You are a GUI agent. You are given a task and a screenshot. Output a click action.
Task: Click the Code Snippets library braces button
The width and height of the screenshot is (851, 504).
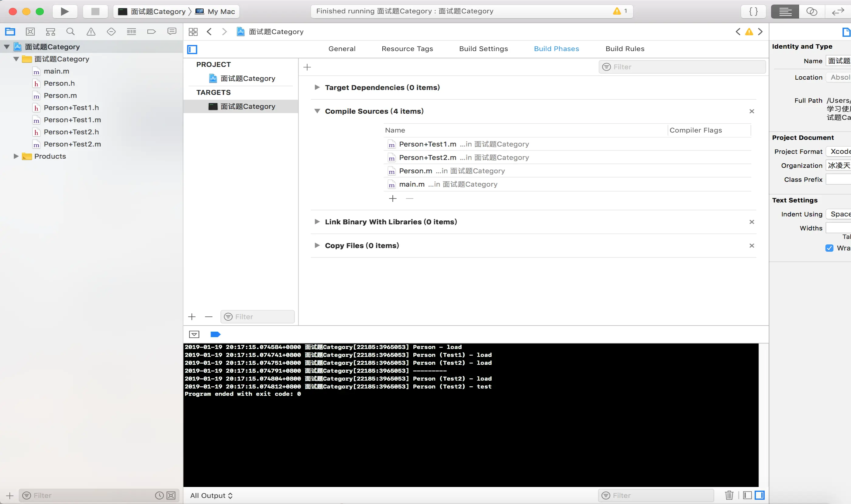point(753,12)
